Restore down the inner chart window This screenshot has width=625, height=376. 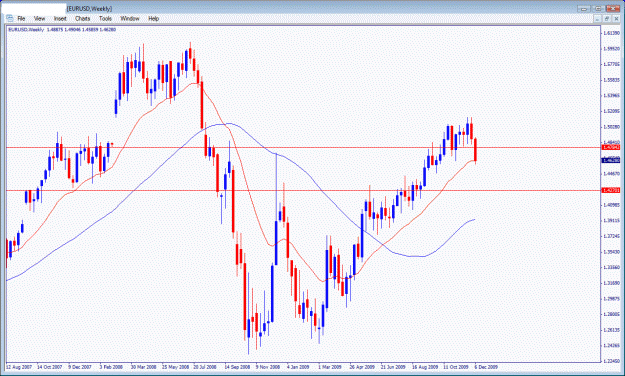[606, 19]
